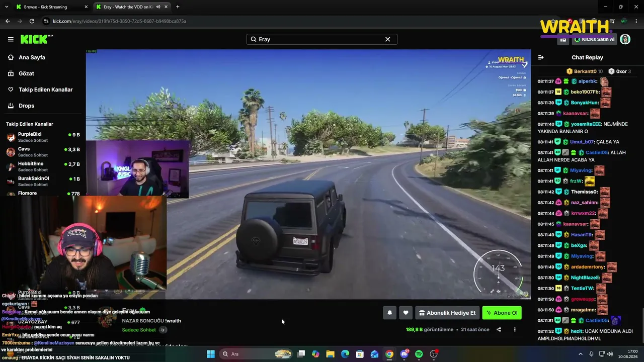Share the video via share icon
This screenshot has height=362, width=644.
499,330
